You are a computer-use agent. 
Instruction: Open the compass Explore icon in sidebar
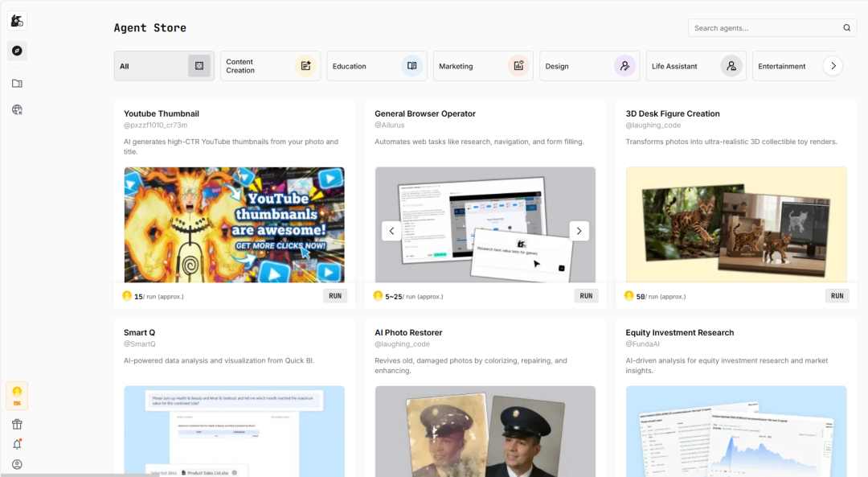(x=17, y=51)
